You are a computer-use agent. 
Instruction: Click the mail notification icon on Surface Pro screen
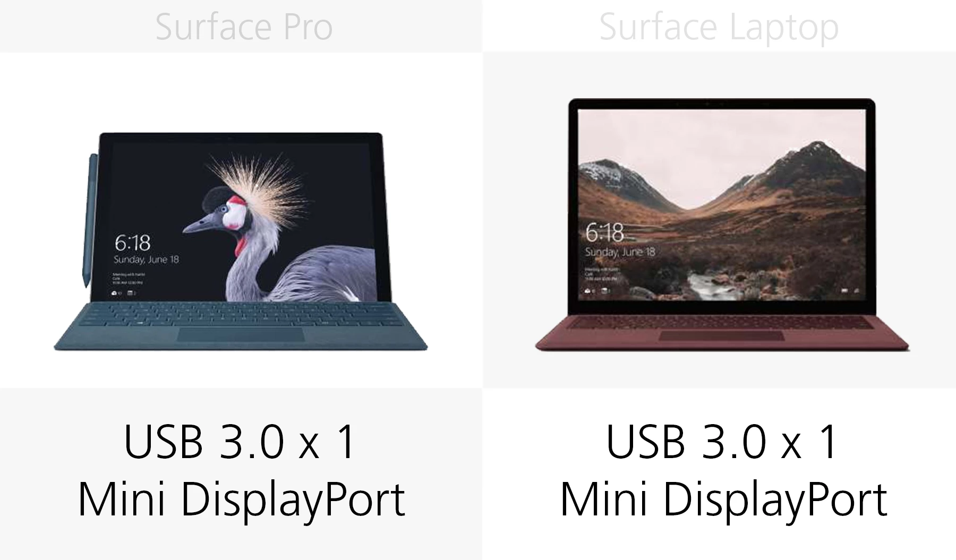coord(115,292)
